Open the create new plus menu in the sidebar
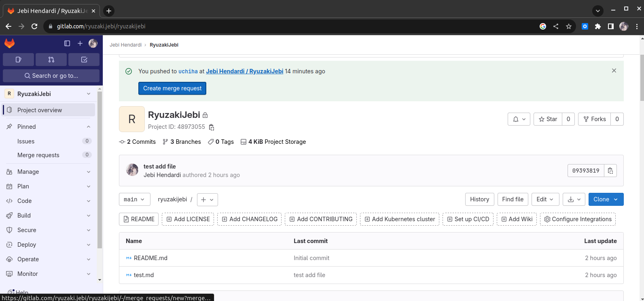Screen dimensions: 644x301 pos(80,43)
